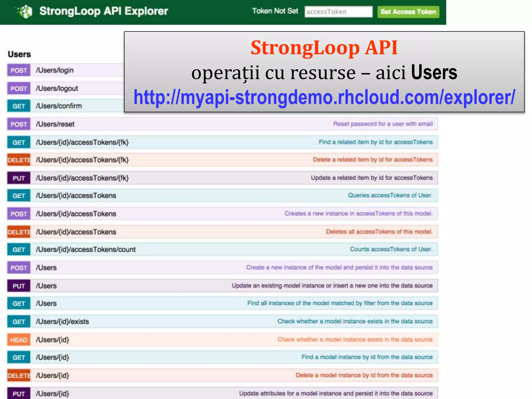The height and width of the screenshot is (399, 532).
Task: Click the HEAD badge for /Users/{id}
Action: pos(19,340)
